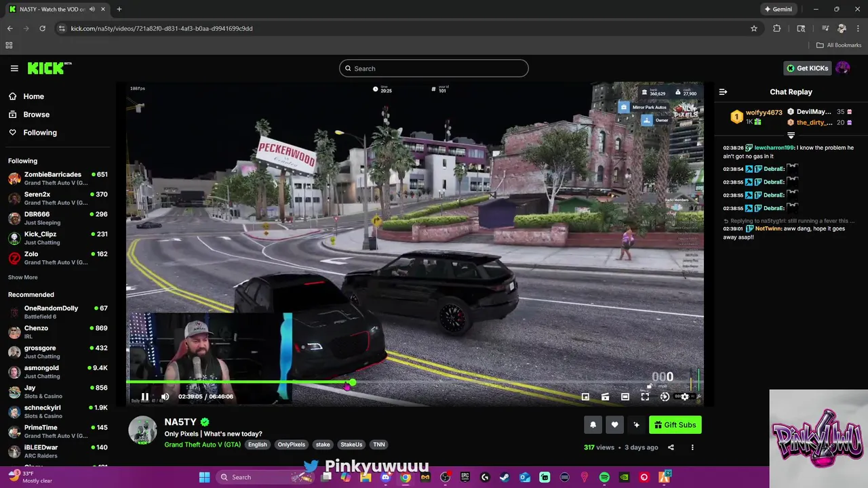Click the OnlyPixels tag
Screen dimensions: 868x488
(x=292, y=445)
